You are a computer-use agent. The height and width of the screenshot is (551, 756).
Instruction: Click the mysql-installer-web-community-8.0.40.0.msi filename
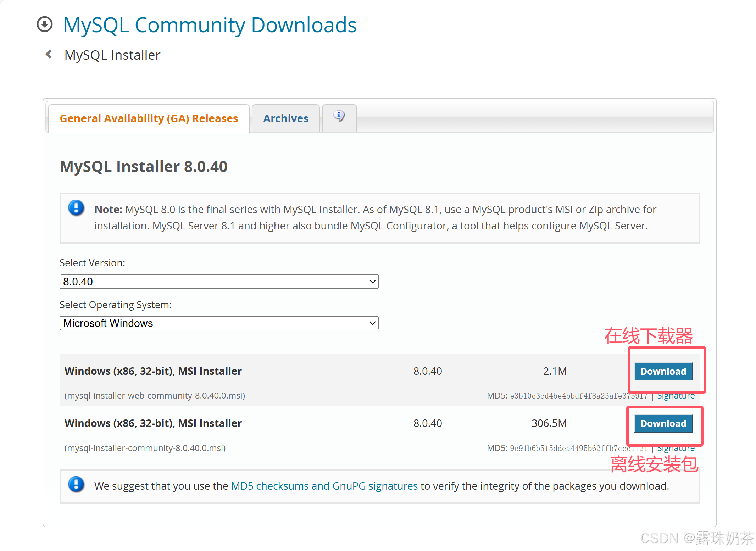point(155,396)
